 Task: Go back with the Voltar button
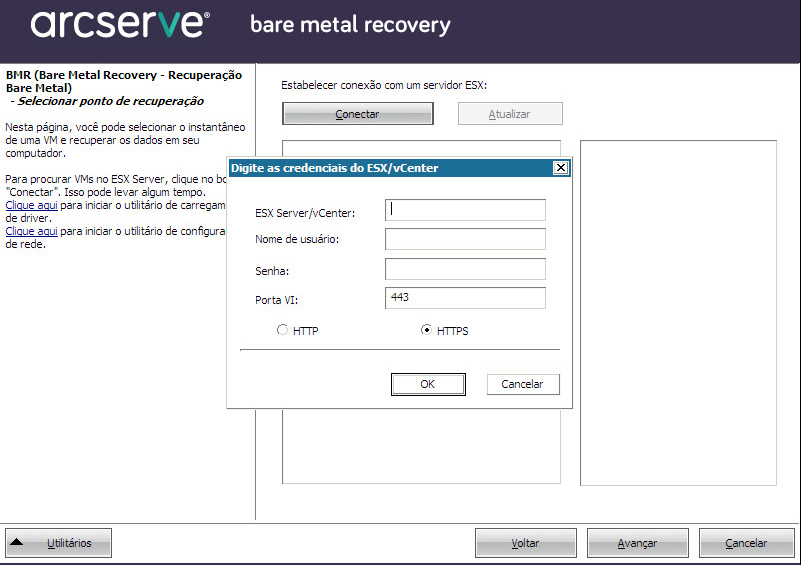pyautogui.click(x=526, y=543)
